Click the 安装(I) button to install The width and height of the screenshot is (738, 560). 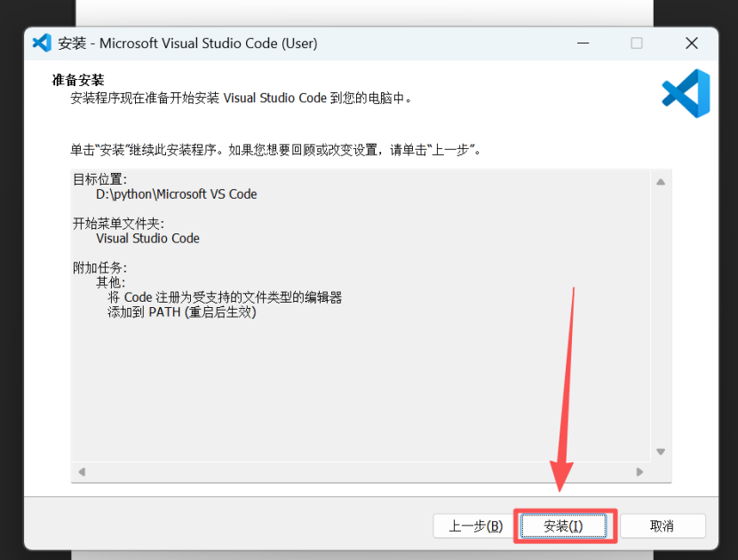coord(563,525)
